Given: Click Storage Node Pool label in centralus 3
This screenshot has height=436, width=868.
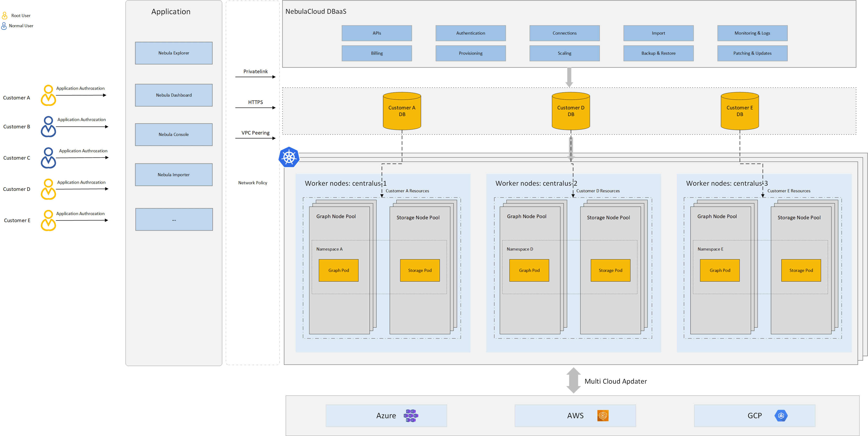Looking at the screenshot, I should point(799,218).
